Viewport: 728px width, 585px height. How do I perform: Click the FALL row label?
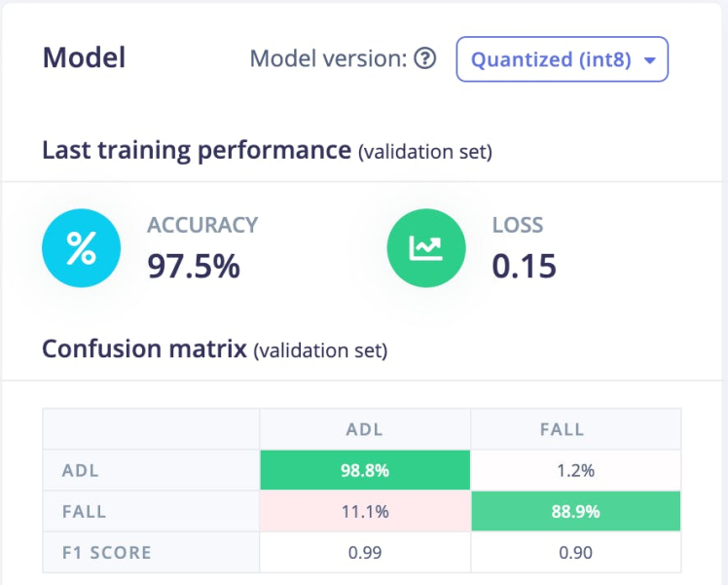coord(84,511)
